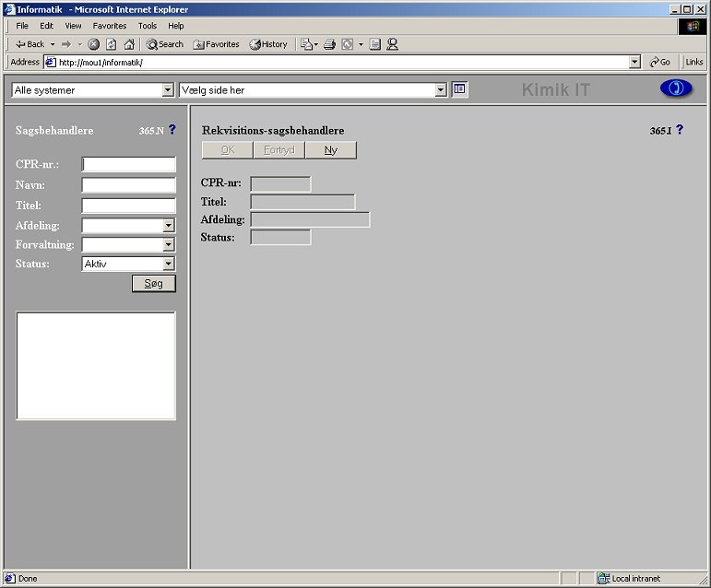Image resolution: width=711 pixels, height=588 pixels.
Task: Refresh the page with the Refresh icon
Action: [x=111, y=44]
